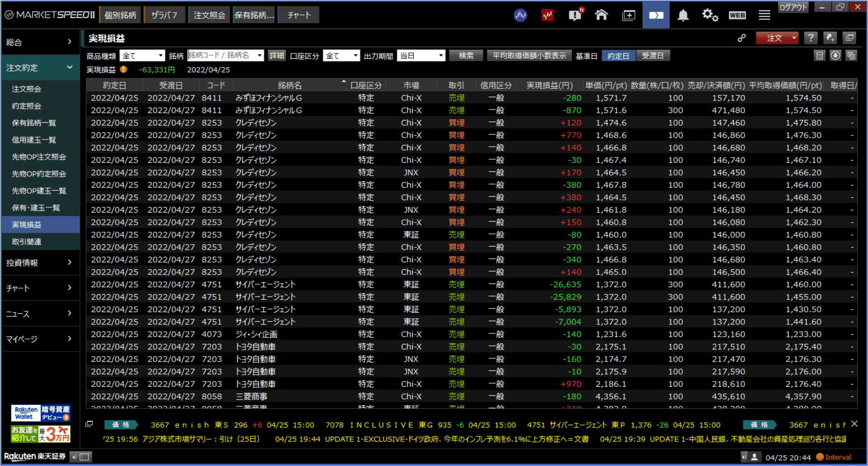Viewport: 868px width, 466px height.
Task: Open the red 注文 dropdown button
Action: pyautogui.click(x=777, y=38)
